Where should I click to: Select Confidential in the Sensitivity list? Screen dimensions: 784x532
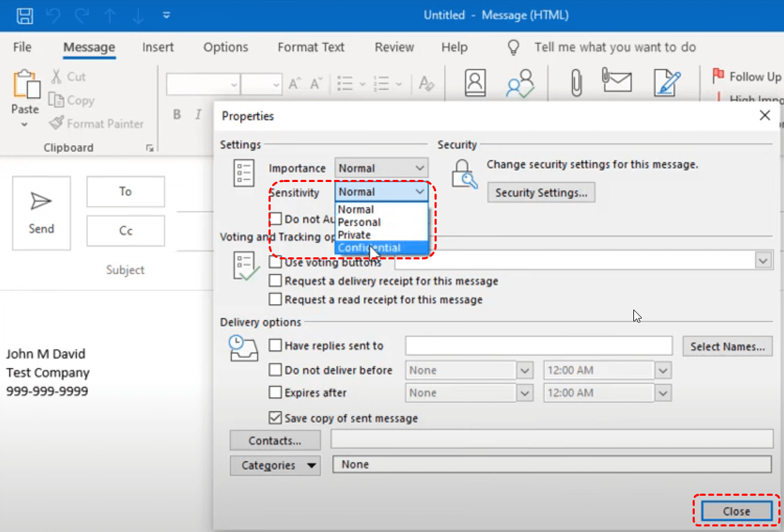click(x=370, y=248)
